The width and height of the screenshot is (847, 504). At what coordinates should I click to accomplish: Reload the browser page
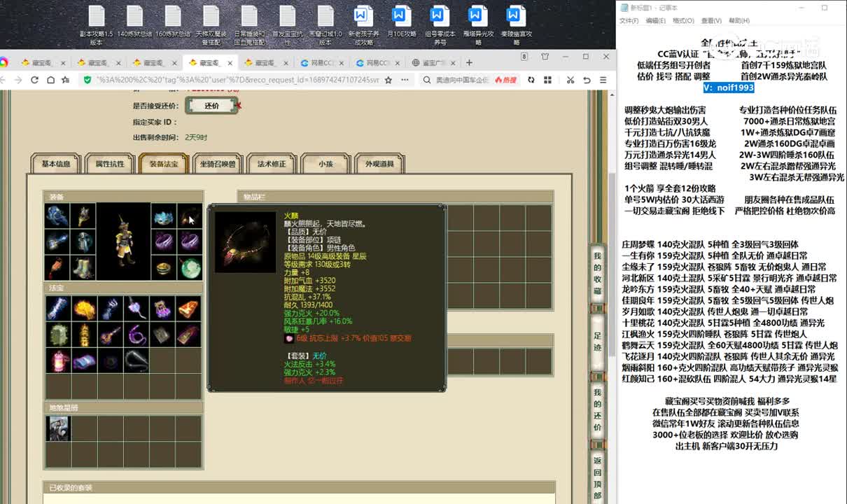coord(34,80)
